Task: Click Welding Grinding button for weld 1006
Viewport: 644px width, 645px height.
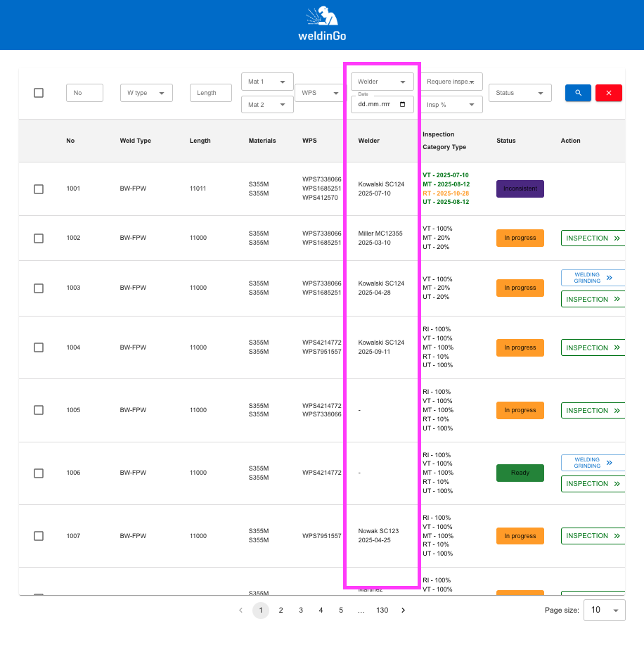Action: pos(593,462)
